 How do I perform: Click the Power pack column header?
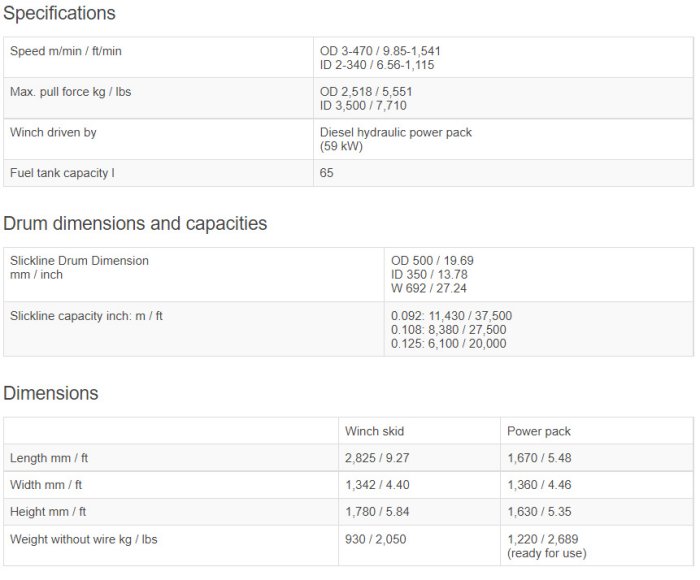(x=539, y=431)
